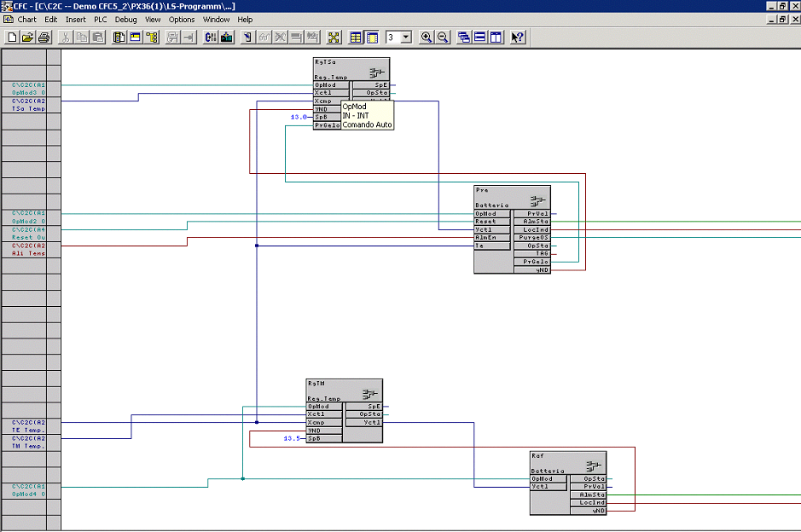Print the chart with the printer icon
Screen dimensions: 801x532
click(44, 38)
